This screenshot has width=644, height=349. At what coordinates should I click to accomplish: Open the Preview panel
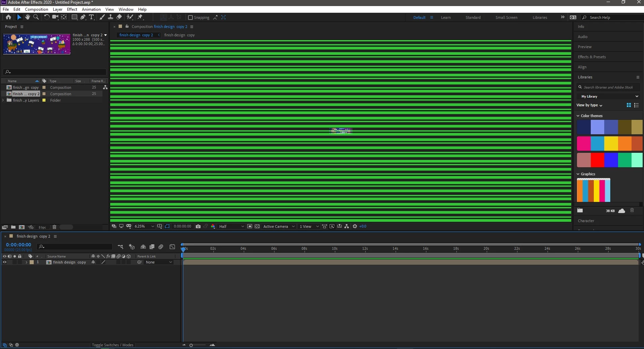pyautogui.click(x=585, y=47)
